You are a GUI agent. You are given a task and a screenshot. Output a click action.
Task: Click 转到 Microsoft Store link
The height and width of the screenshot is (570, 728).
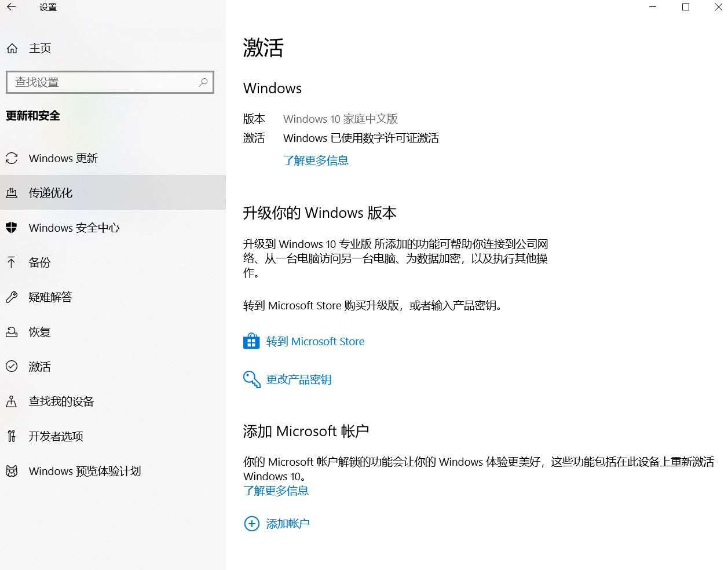[315, 341]
